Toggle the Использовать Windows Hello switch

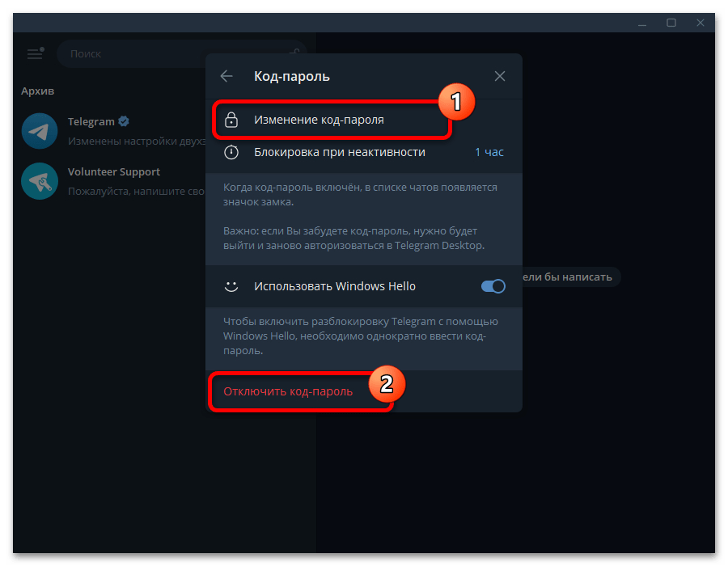[493, 286]
